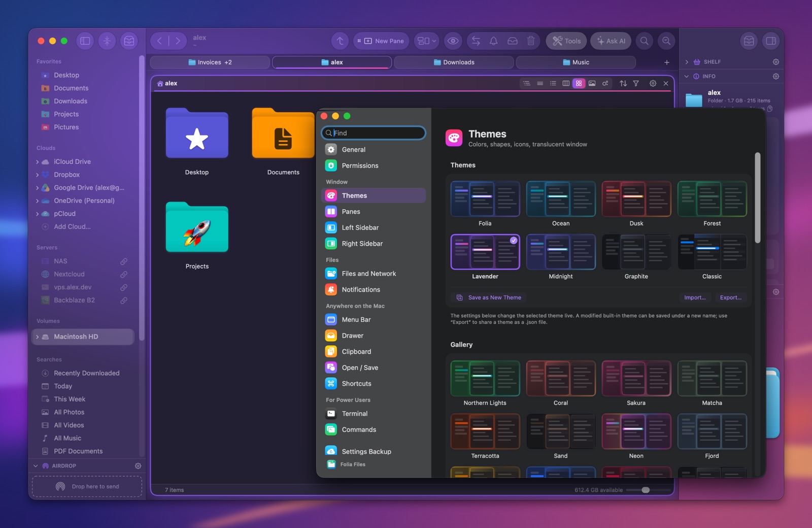Click the New Pane button
Image resolution: width=812 pixels, height=528 pixels.
(x=381, y=41)
